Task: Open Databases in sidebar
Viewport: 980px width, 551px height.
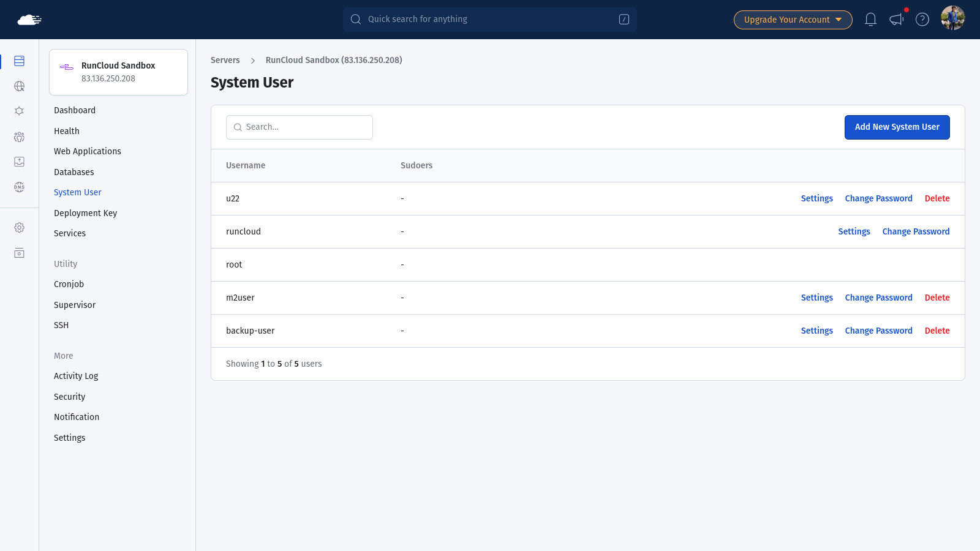Action: 74,172
